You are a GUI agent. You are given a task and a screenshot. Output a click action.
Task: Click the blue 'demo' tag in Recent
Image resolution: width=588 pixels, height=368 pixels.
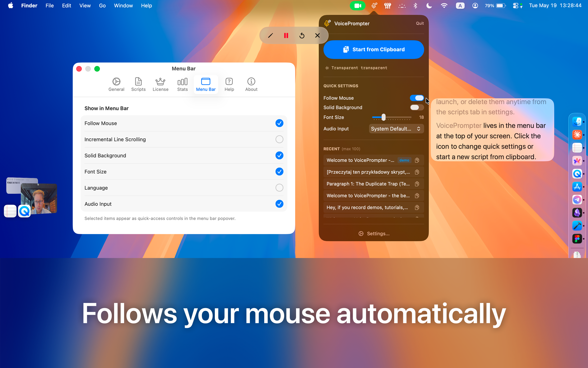click(404, 160)
